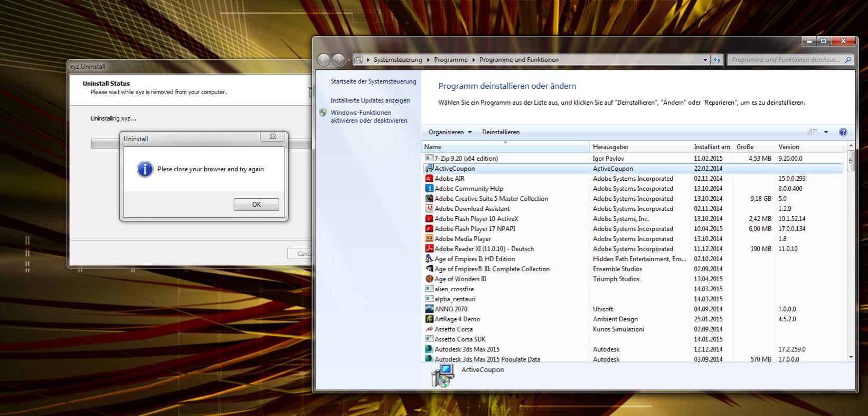Click OK in the Uninstall dialog
The width and height of the screenshot is (868, 416).
pyautogui.click(x=256, y=205)
